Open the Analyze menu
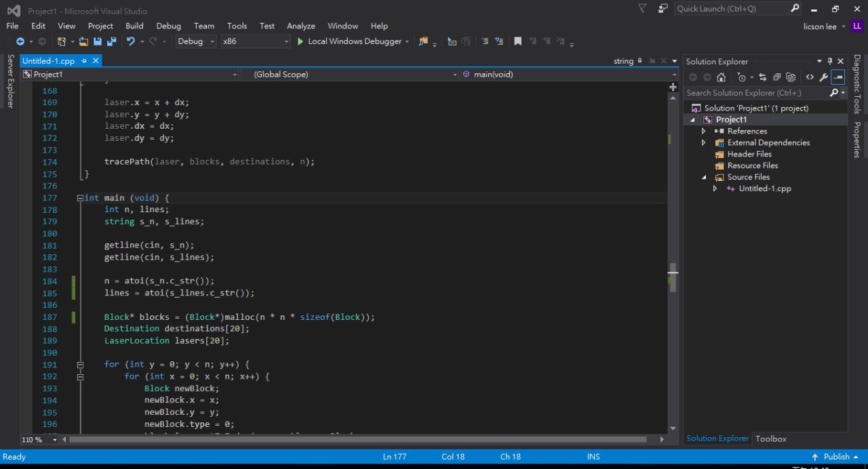The image size is (868, 469). tap(301, 26)
